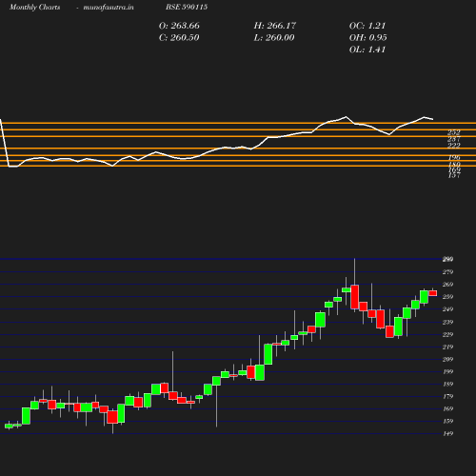
Task: Click the OH: 0.95 reading
Action: click(x=368, y=38)
